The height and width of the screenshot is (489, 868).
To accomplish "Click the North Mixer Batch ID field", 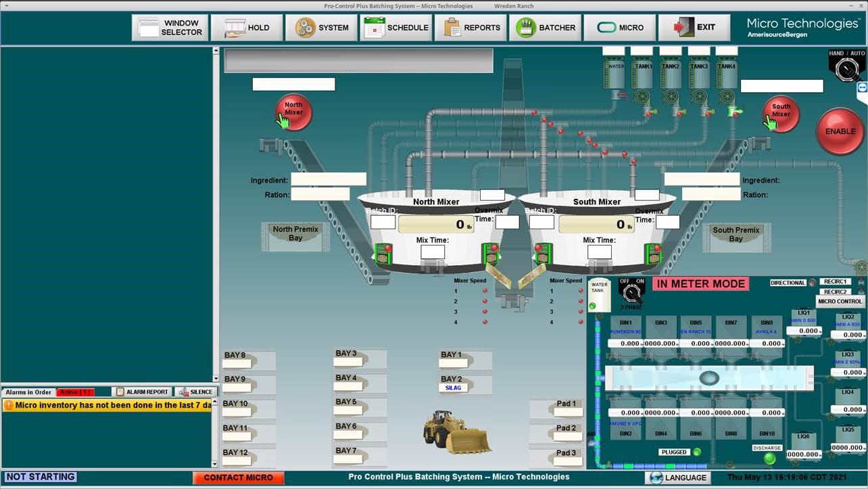I will point(383,222).
